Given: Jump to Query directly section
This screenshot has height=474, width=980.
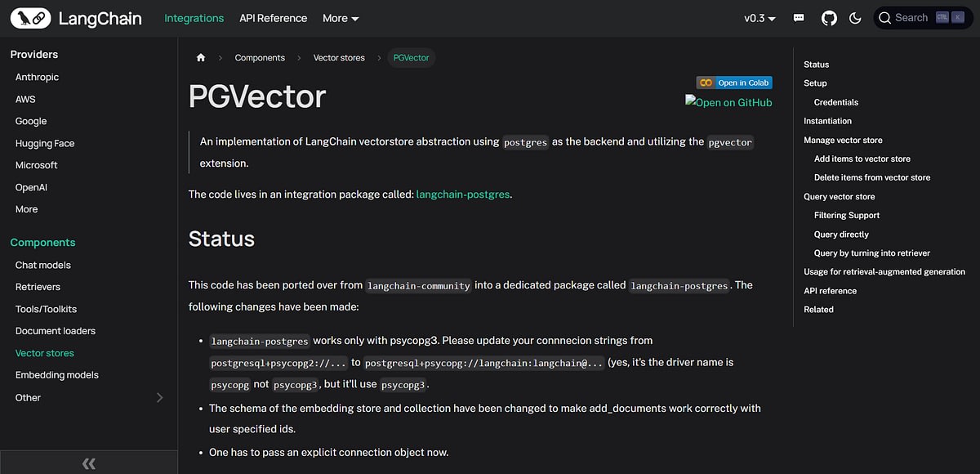Looking at the screenshot, I should point(841,235).
